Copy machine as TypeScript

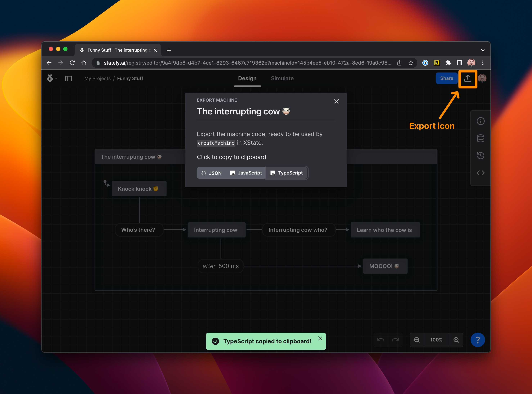tap(287, 173)
